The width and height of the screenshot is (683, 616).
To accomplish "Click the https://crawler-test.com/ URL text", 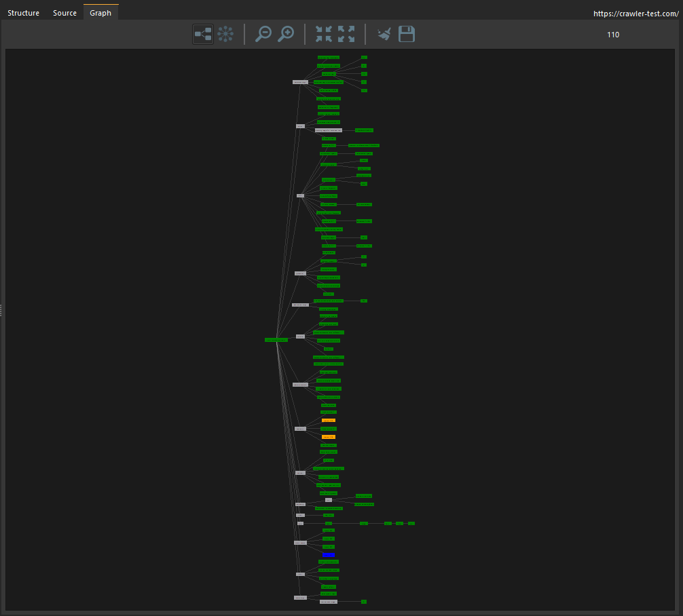I will (635, 14).
